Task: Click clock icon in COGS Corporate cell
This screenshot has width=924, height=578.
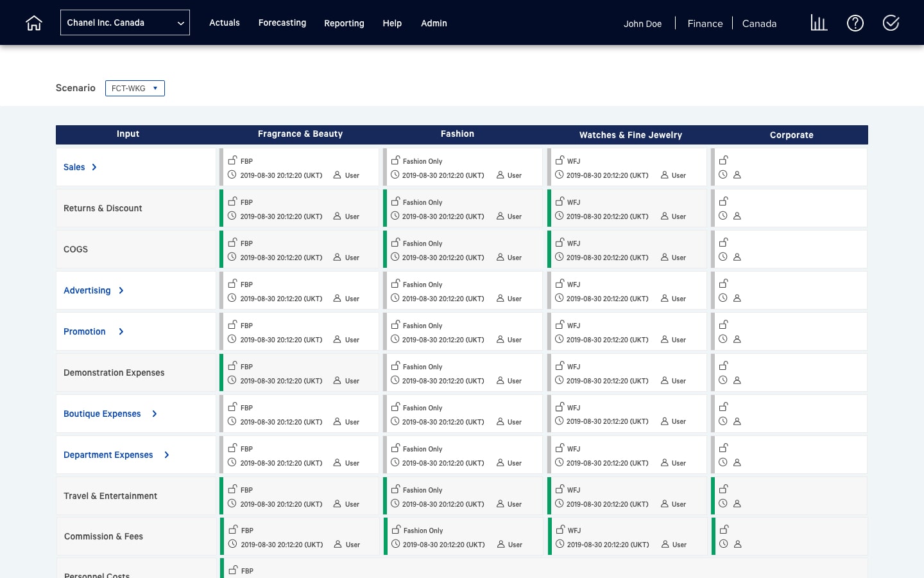Action: [723, 256]
